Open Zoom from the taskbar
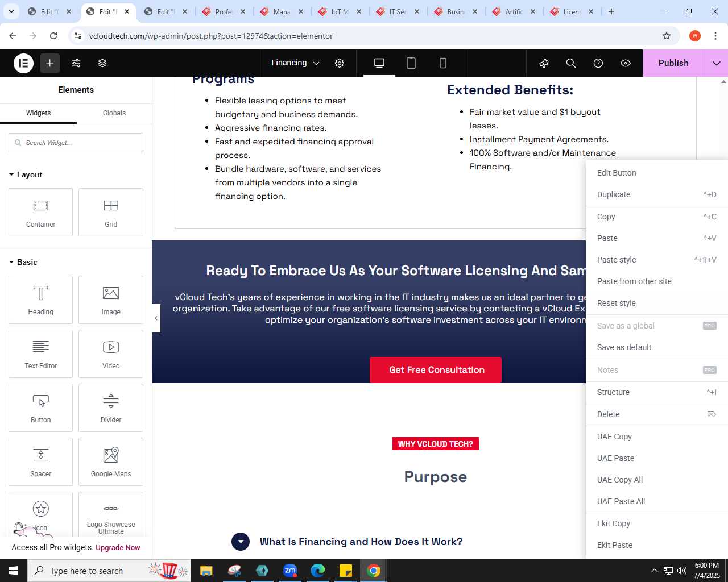 tap(290, 571)
